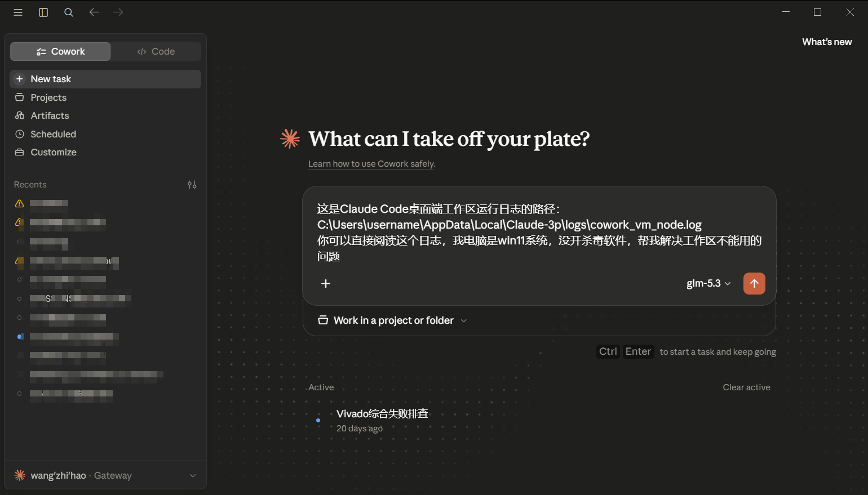Screen dimensions: 868x495
Task: Send the prompt with the orange arrow
Action: click(754, 283)
